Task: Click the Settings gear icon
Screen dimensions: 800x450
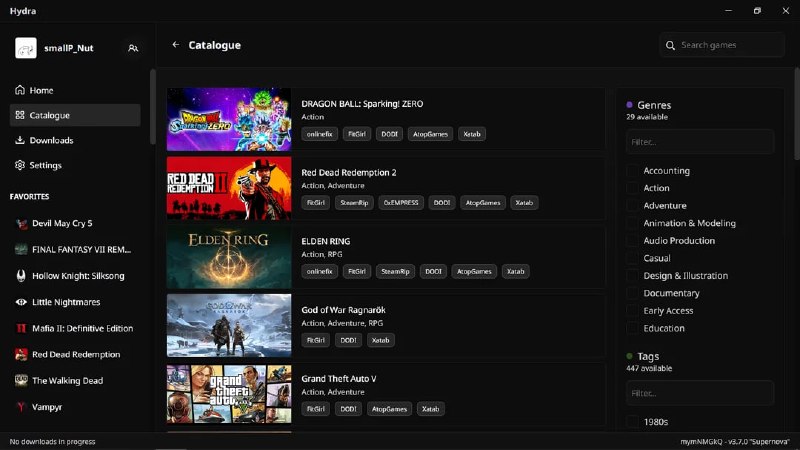Action: (x=20, y=165)
